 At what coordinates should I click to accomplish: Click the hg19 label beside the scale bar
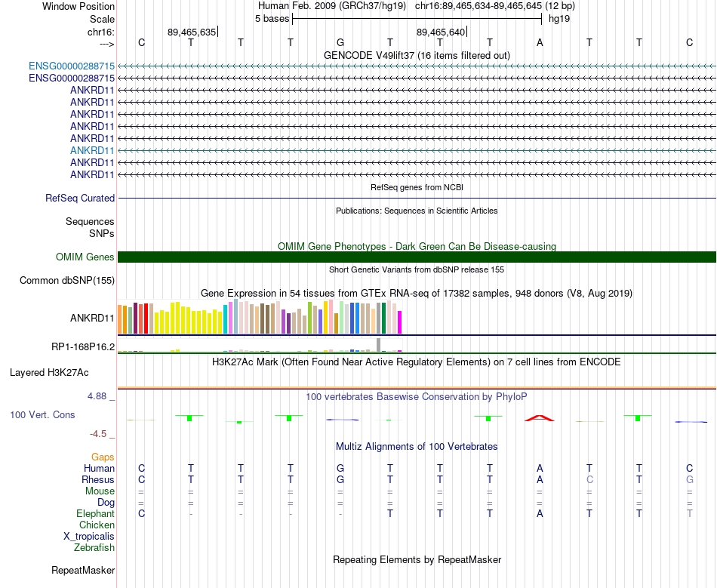tap(559, 19)
